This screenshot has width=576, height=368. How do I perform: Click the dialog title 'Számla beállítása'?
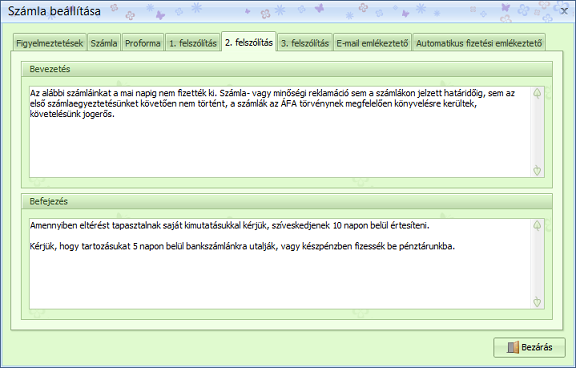pos(54,11)
